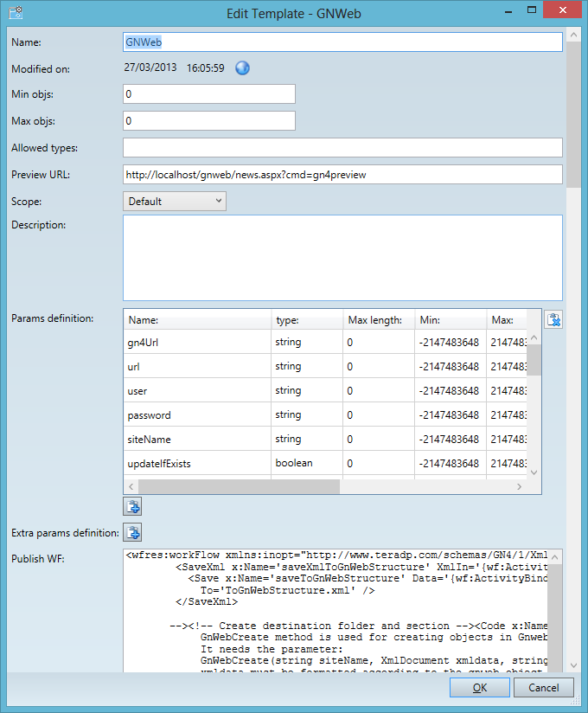This screenshot has height=713, width=588.
Task: Click the Description text area
Action: pyautogui.click(x=342, y=258)
